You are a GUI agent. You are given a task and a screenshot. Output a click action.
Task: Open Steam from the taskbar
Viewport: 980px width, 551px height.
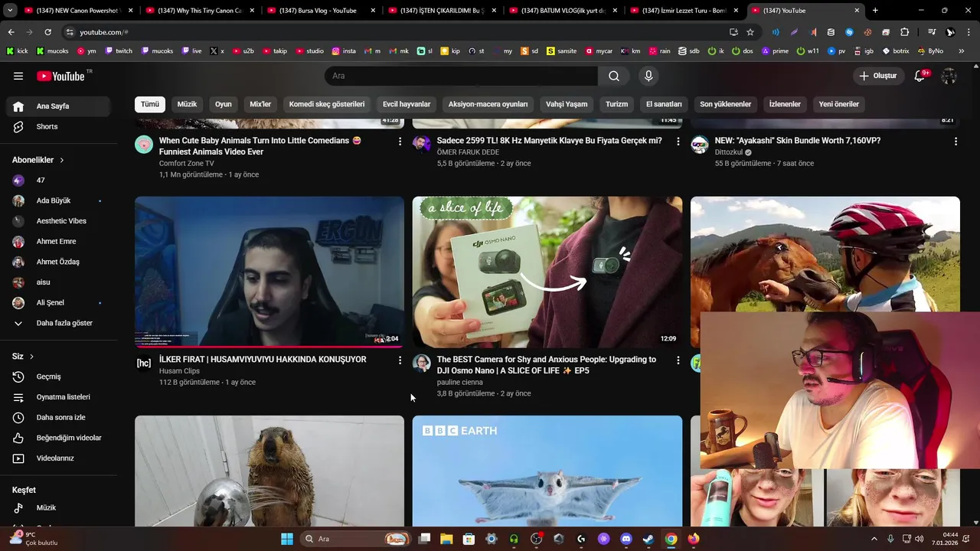(648, 539)
